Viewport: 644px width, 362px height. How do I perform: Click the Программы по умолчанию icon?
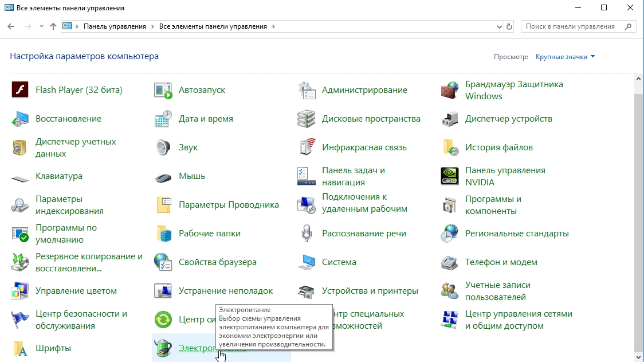19,233
